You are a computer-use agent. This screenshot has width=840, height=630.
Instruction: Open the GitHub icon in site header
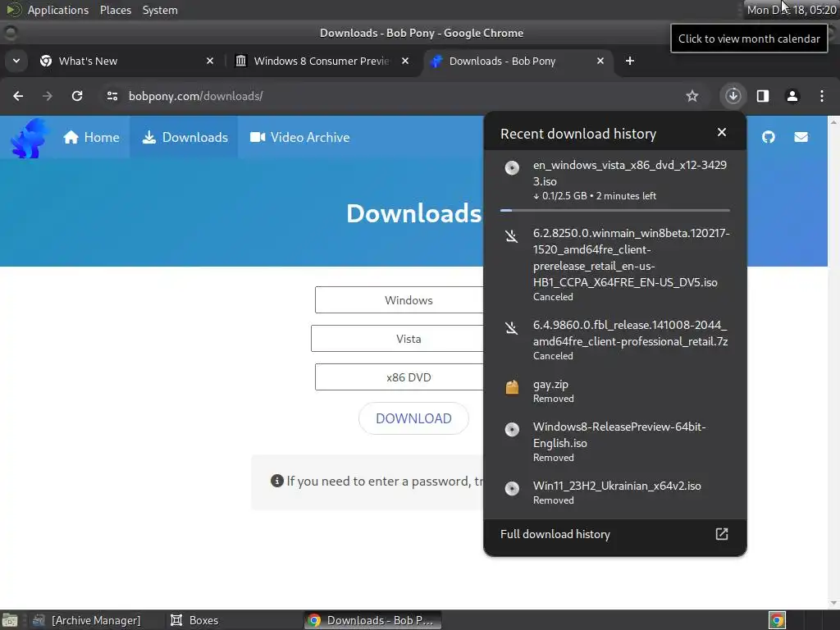[768, 137]
